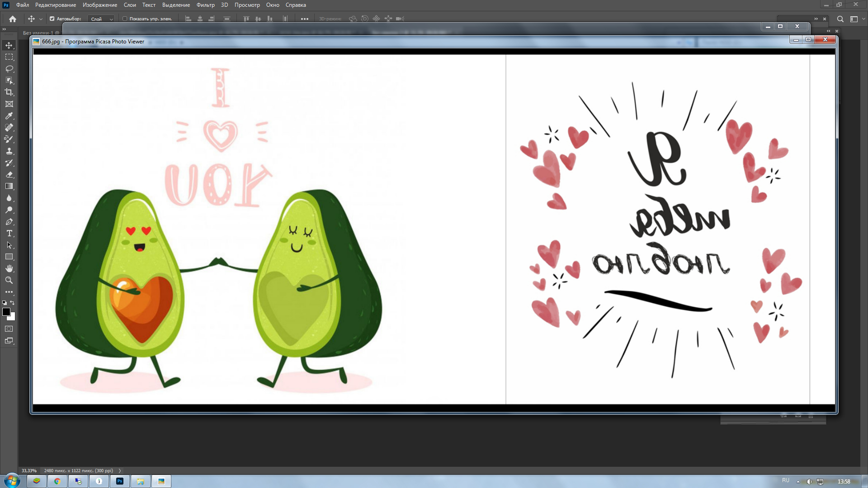Toggle Quick Mask mode
This screenshot has height=488, width=868.
[9, 329]
